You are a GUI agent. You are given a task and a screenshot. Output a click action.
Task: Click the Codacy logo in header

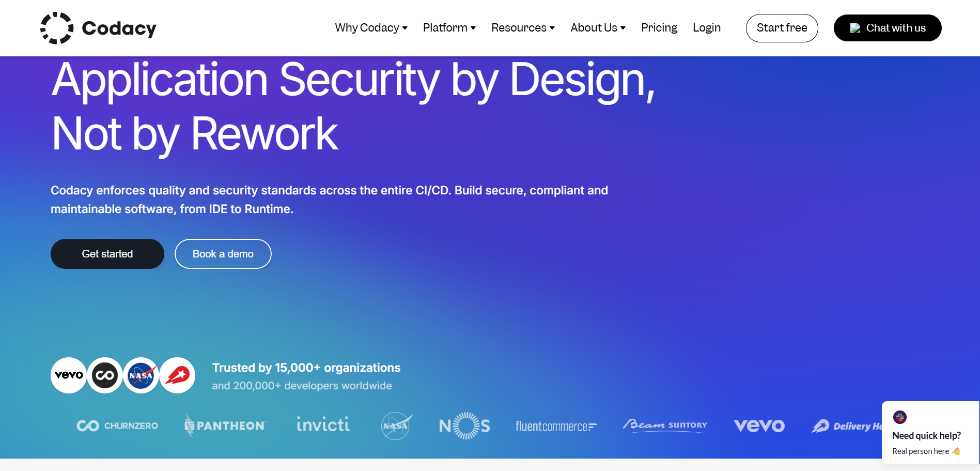98,28
